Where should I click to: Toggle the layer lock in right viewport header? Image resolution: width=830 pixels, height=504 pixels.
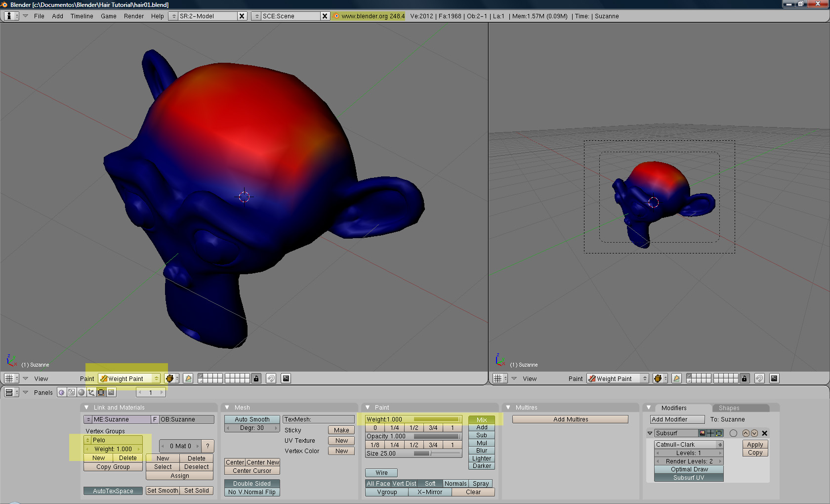tap(744, 378)
